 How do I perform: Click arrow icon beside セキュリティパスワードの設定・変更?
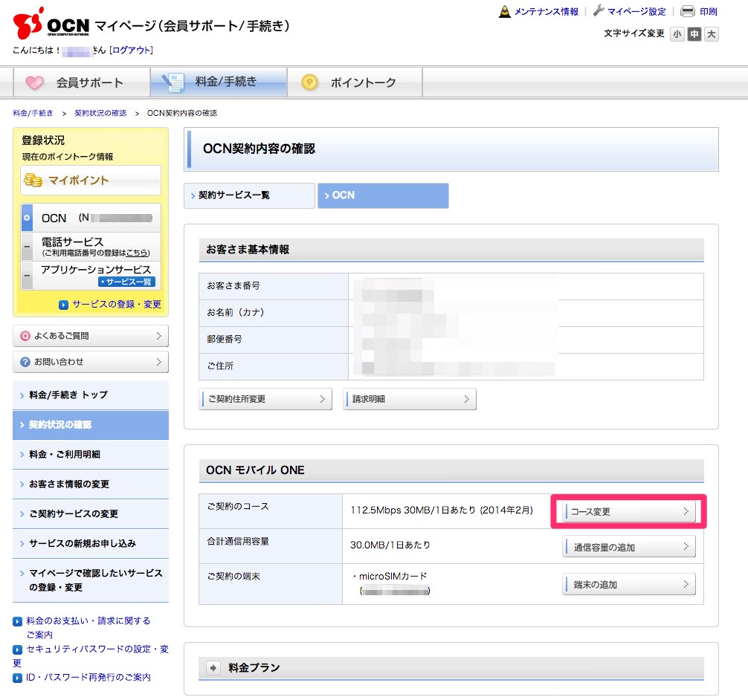pos(18,649)
